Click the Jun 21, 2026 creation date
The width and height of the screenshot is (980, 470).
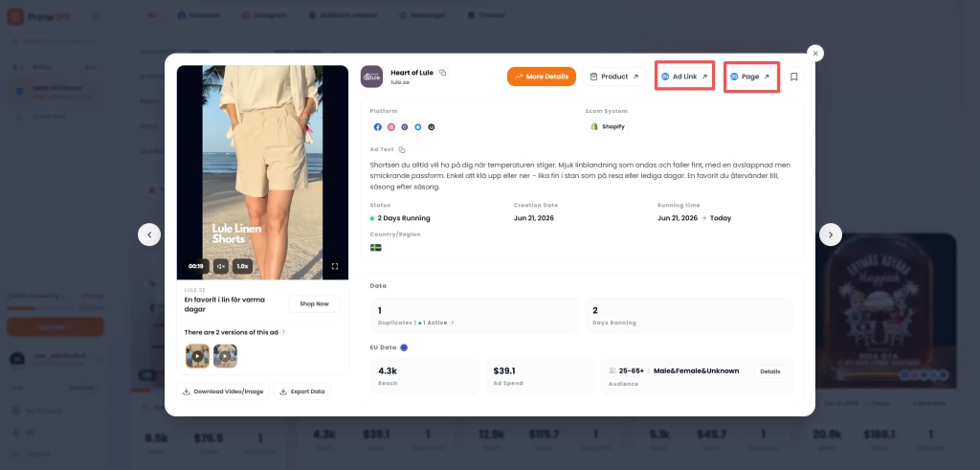click(x=534, y=218)
